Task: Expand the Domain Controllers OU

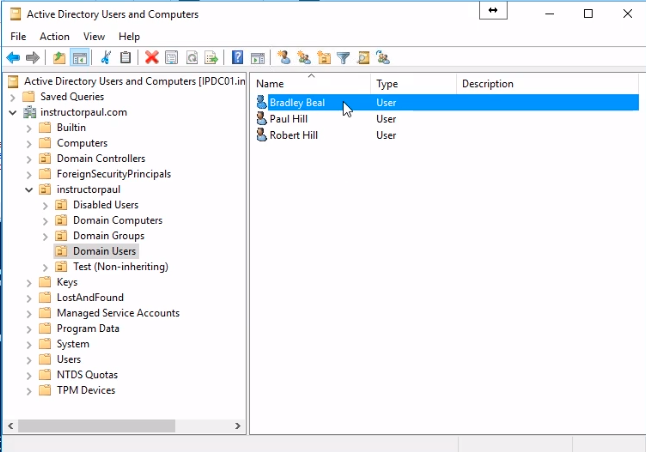Action: 29,159
